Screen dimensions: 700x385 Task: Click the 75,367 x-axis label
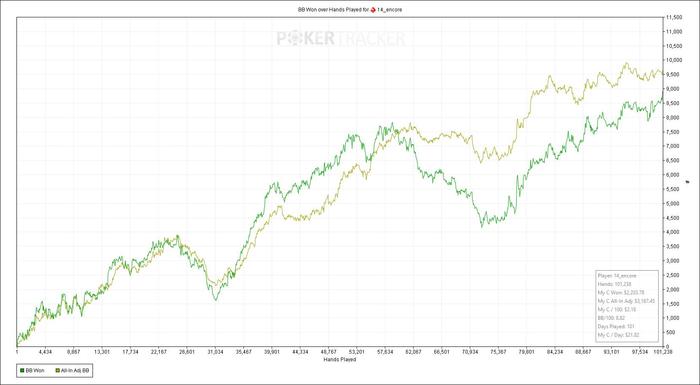pos(498,352)
